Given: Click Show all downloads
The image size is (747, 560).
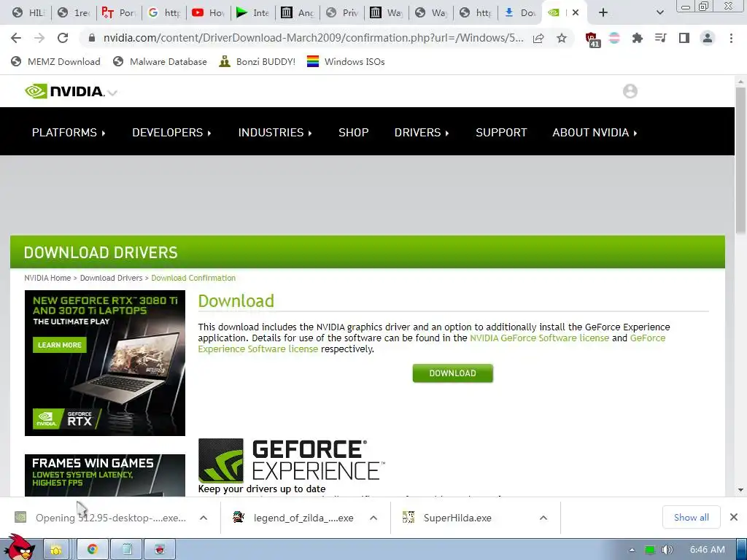Looking at the screenshot, I should click(x=691, y=517).
